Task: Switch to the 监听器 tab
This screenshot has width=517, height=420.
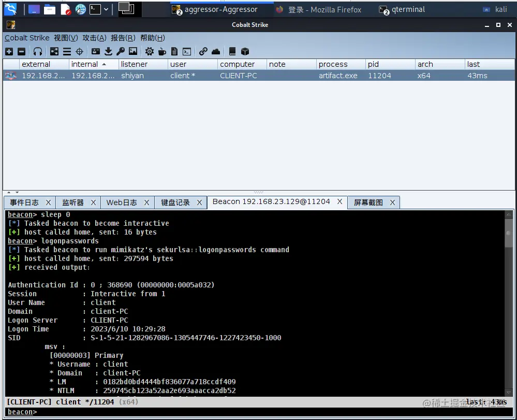Action: coord(73,202)
